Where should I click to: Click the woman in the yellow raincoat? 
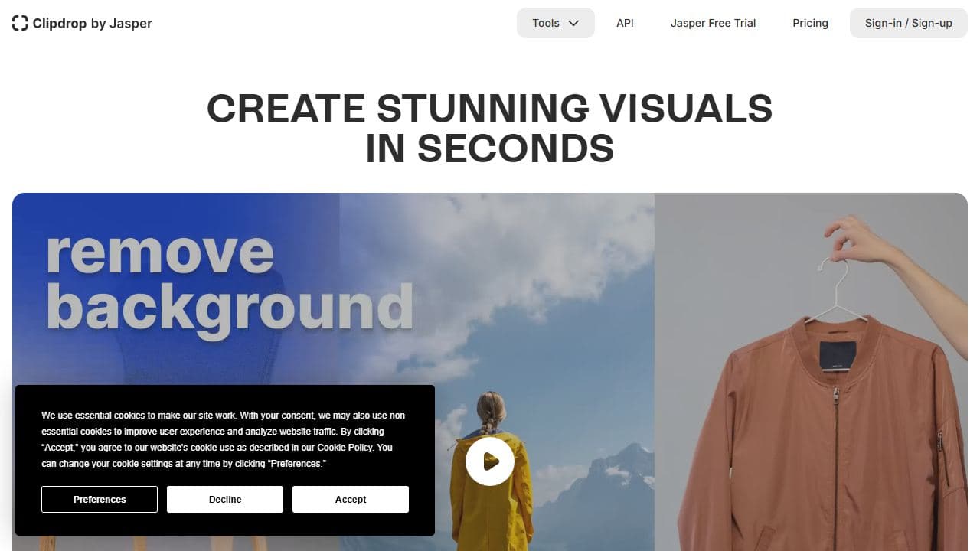[490, 505]
